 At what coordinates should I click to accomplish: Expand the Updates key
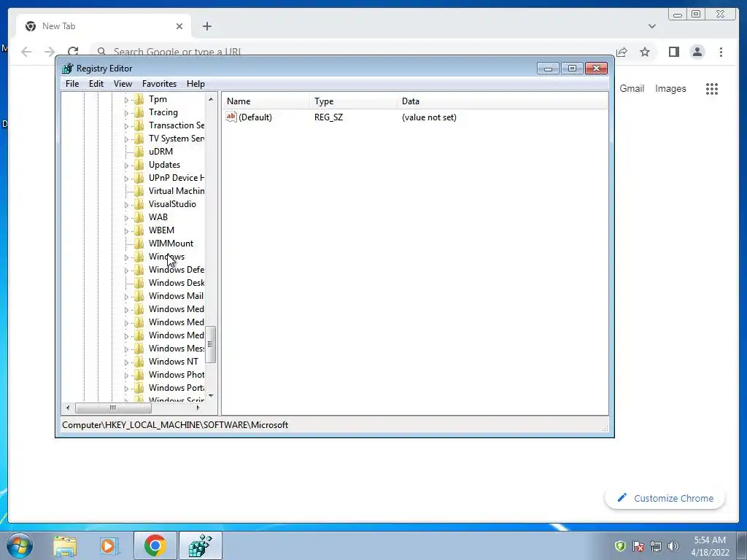click(x=126, y=166)
